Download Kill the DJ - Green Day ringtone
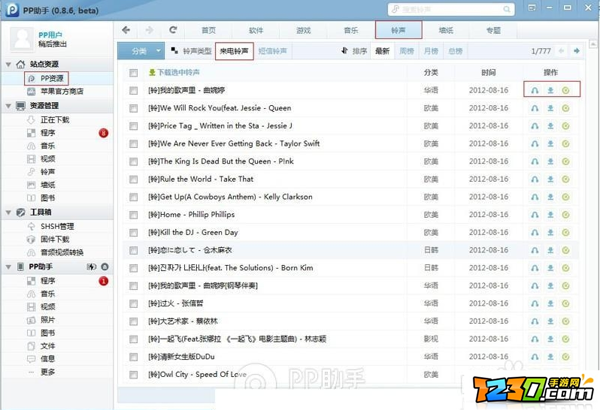Screen dimensions: 600x410 pos(550,232)
